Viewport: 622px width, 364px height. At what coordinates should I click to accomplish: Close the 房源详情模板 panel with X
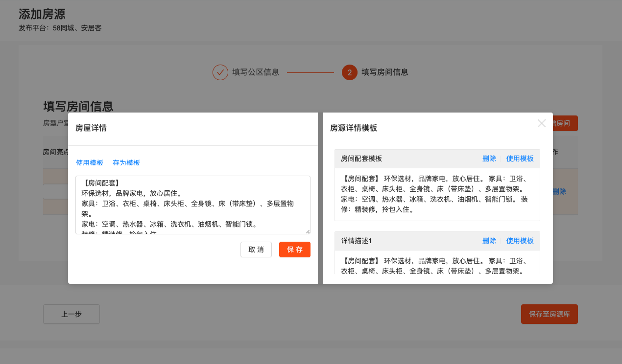[541, 123]
